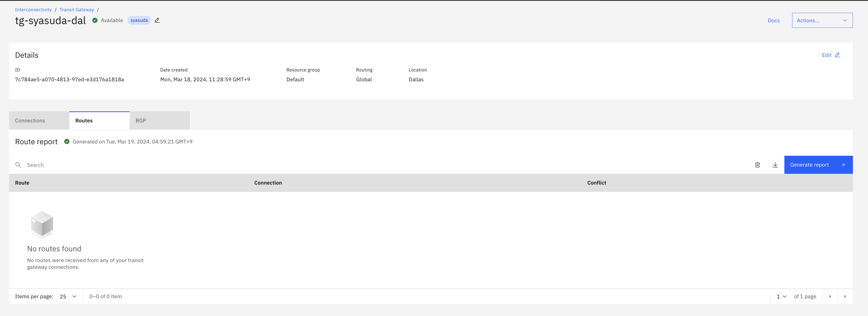This screenshot has width=868, height=316.
Task: Open the page number dropdown
Action: [x=781, y=296]
